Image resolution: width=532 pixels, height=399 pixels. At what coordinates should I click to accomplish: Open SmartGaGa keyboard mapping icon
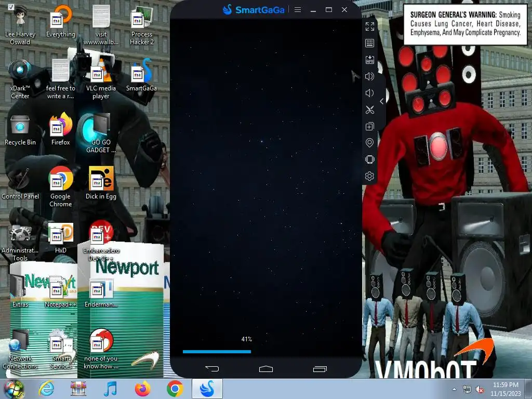click(x=370, y=43)
